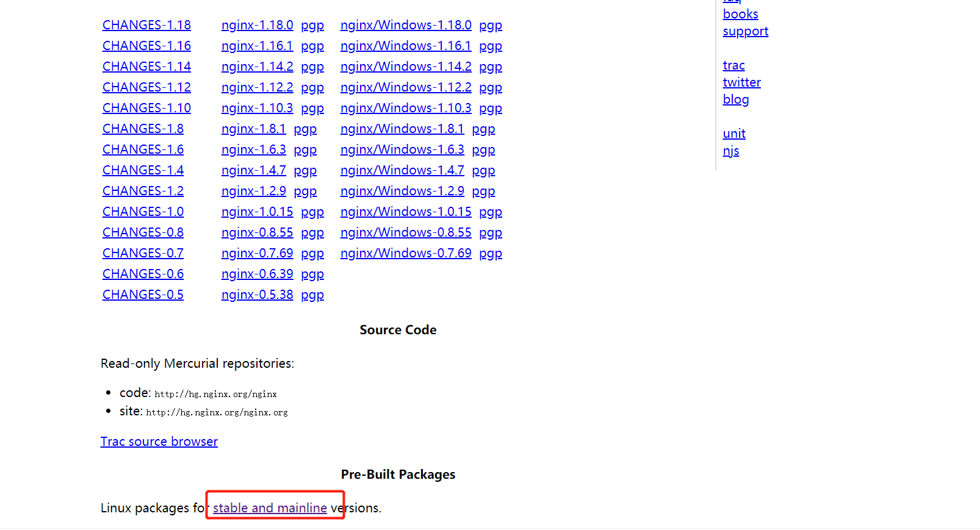Image resolution: width=980 pixels, height=530 pixels.
Task: Download nginx-1.6.3 source
Action: click(x=253, y=149)
